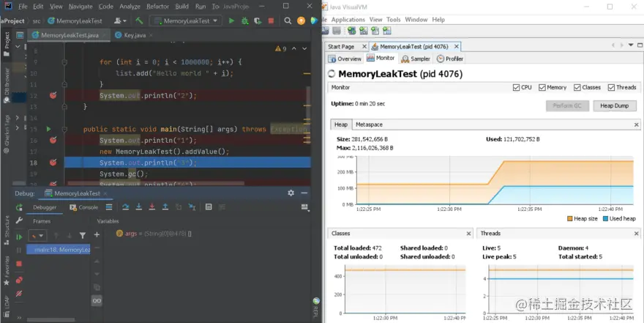Screen dimensions: 644x323
Task: Open VisualVM document list dropdown arrow
Action: point(631,45)
